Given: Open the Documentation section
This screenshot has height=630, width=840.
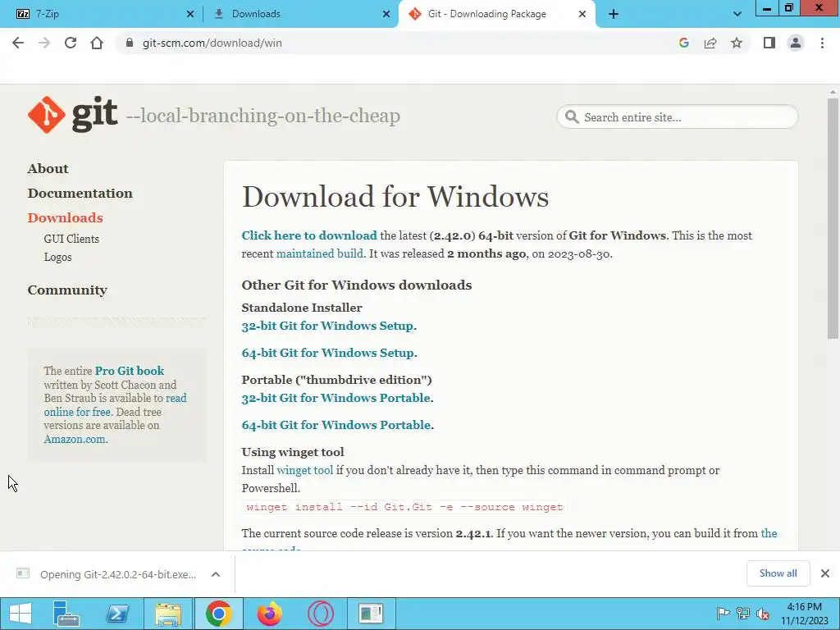Looking at the screenshot, I should (80, 193).
